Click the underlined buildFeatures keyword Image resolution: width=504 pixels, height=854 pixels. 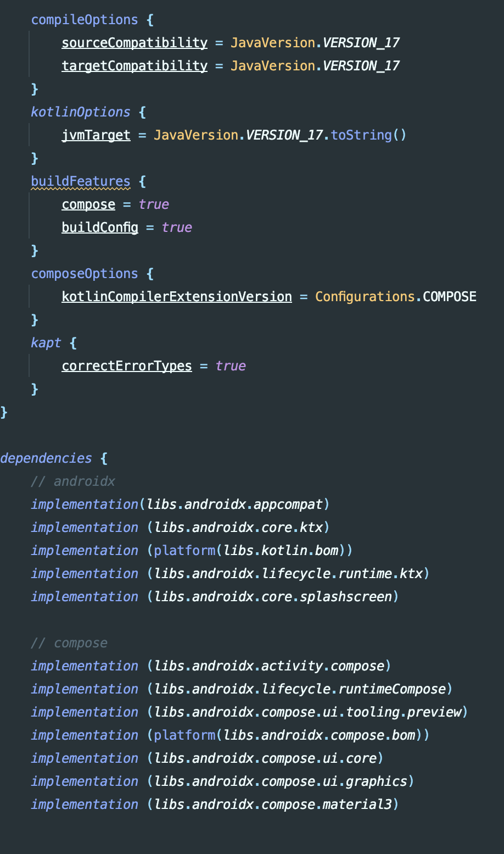[81, 181]
